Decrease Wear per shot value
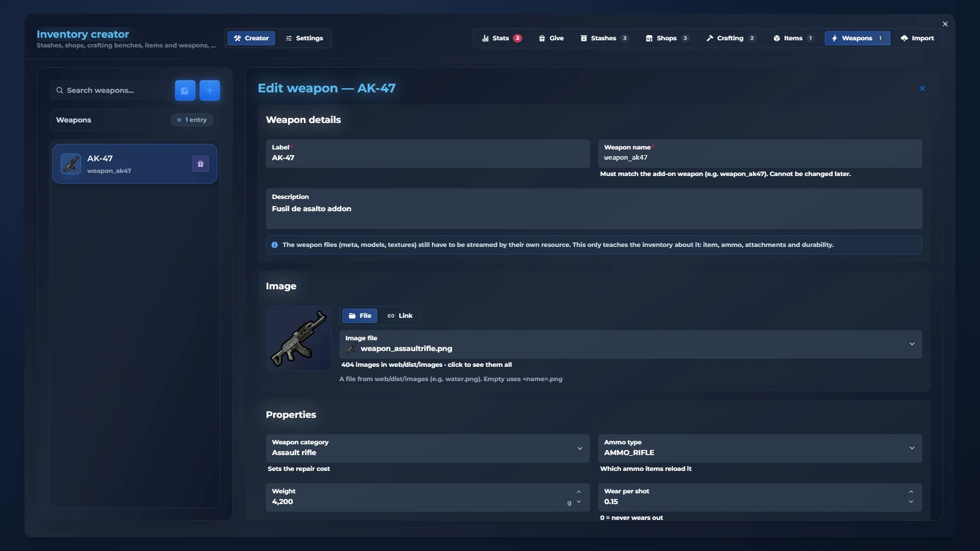 pyautogui.click(x=911, y=502)
